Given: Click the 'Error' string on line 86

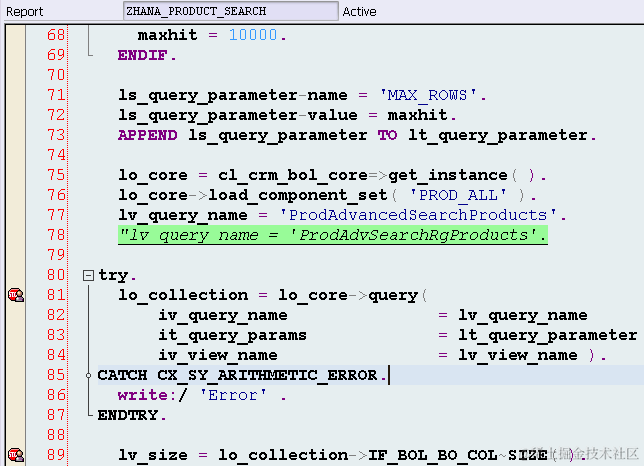Looking at the screenshot, I should (x=233, y=395).
